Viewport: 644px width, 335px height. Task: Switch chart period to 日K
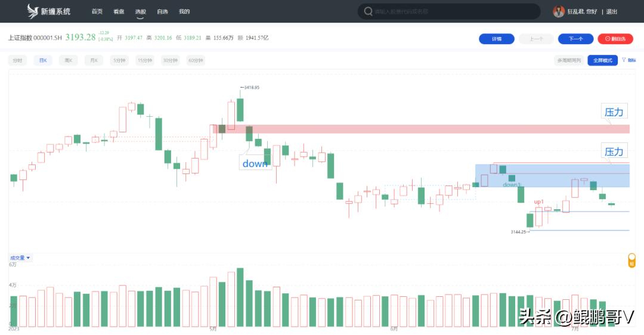click(x=43, y=60)
